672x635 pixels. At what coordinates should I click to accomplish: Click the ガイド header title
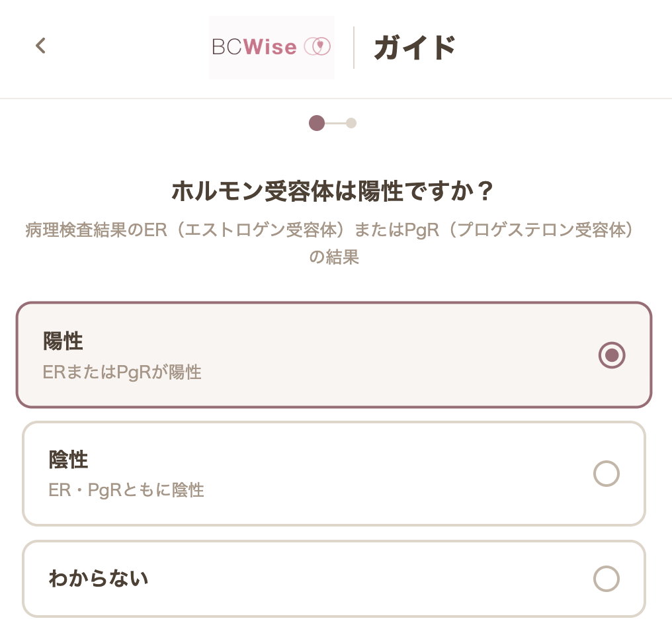(x=415, y=48)
